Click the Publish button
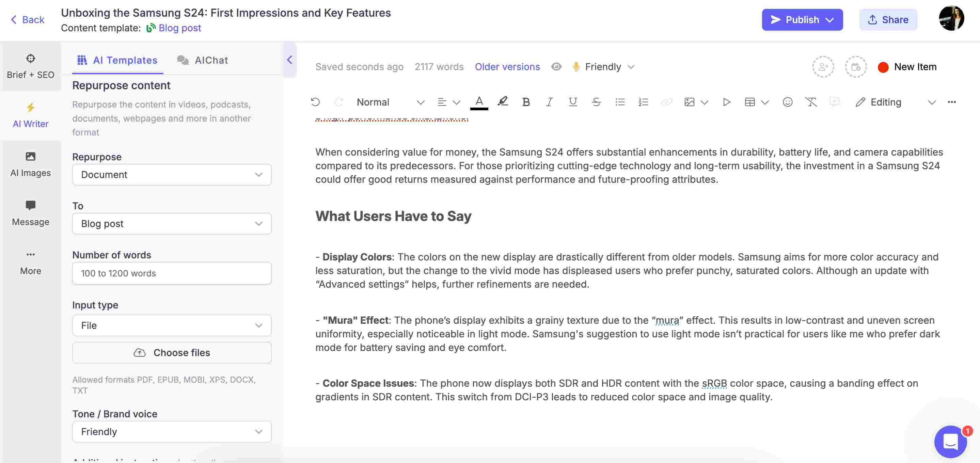980x463 pixels. click(x=802, y=19)
